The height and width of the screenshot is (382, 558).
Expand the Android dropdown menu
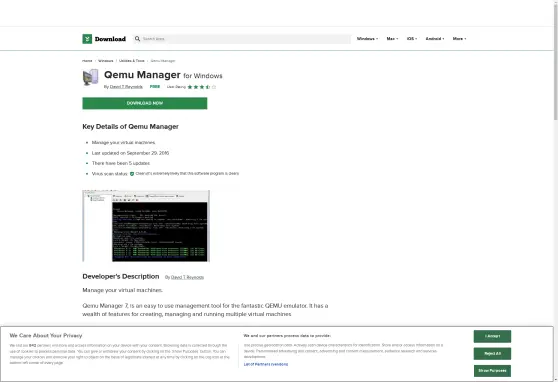435,38
